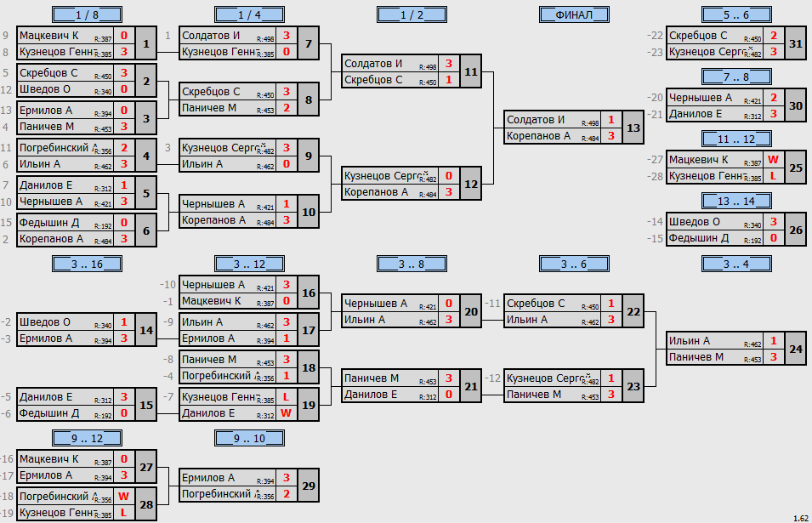Image resolution: width=812 pixels, height=523 pixels.
Task: Select match number 20 box
Action: click(x=471, y=311)
